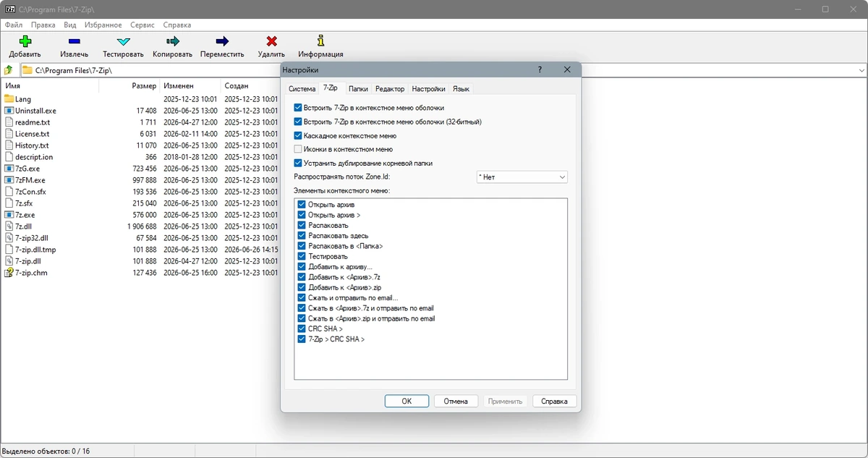This screenshot has height=458, width=868.
Task: Switch to the Настройки tab
Action: click(x=429, y=89)
